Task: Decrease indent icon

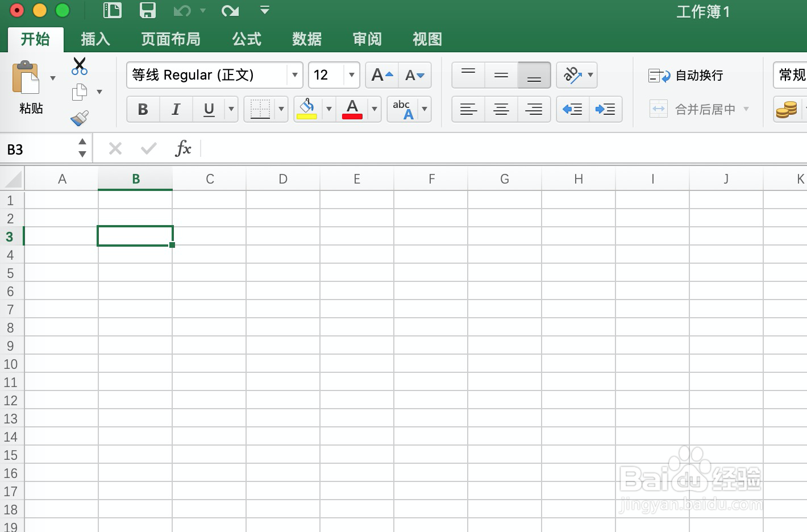Action: pyautogui.click(x=572, y=109)
